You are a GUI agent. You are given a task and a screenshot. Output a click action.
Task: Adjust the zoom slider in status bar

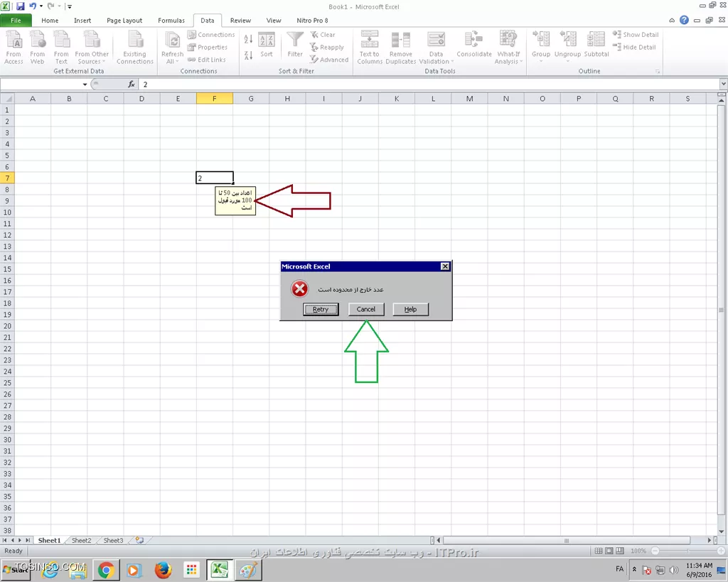[x=687, y=551]
